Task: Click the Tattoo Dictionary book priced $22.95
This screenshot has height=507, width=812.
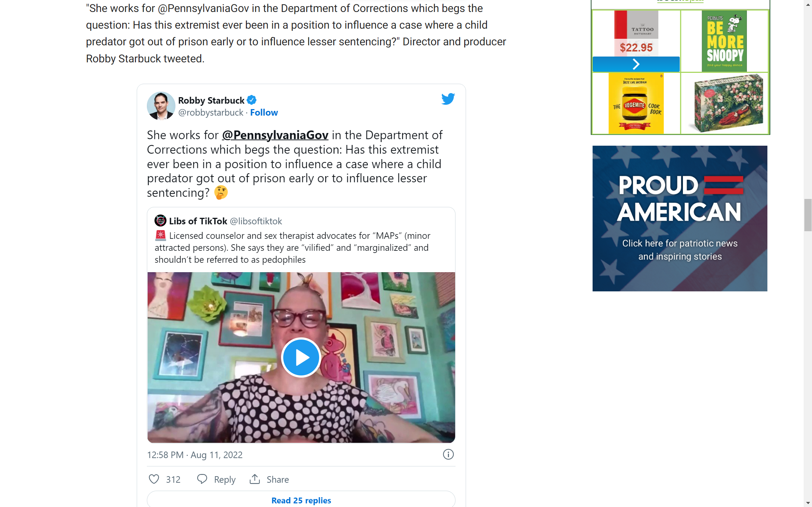Action: pyautogui.click(x=636, y=33)
